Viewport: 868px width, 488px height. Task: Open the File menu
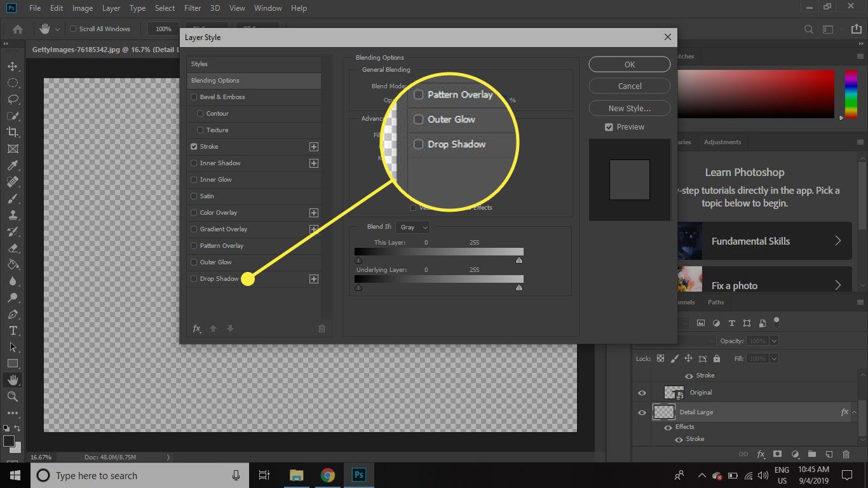click(35, 8)
